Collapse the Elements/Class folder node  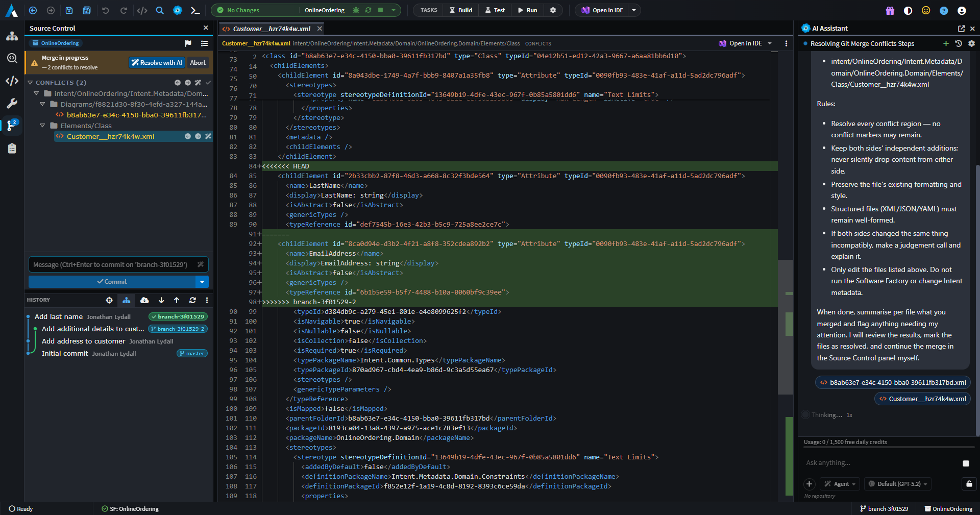[x=42, y=126]
